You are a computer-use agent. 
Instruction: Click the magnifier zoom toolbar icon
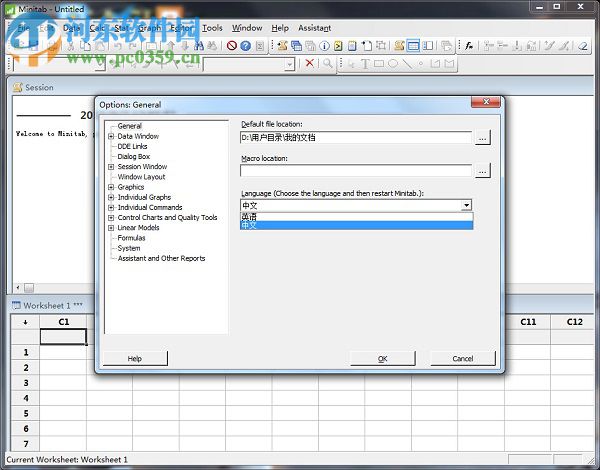pyautogui.click(x=328, y=63)
